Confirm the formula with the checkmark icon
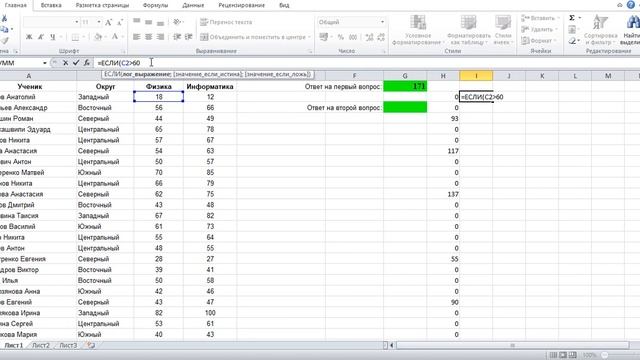The image size is (640, 360). point(76,63)
